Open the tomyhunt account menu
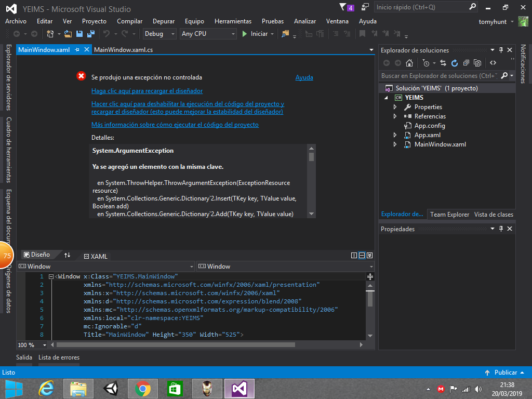 [x=496, y=22]
